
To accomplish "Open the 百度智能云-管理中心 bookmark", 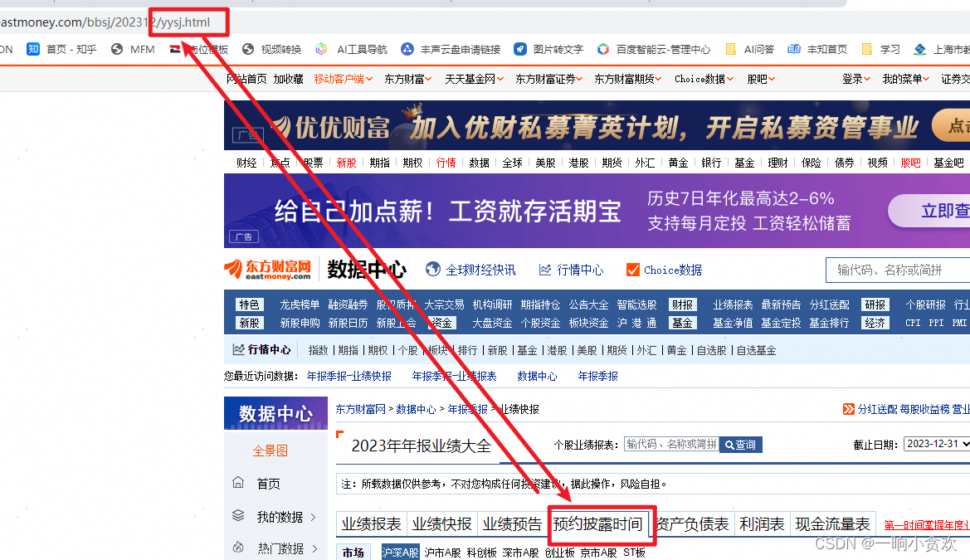I will point(654,49).
